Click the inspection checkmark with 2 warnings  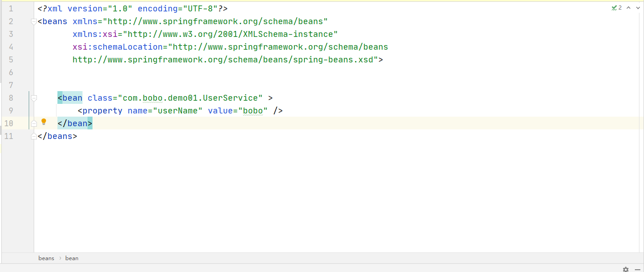point(616,8)
